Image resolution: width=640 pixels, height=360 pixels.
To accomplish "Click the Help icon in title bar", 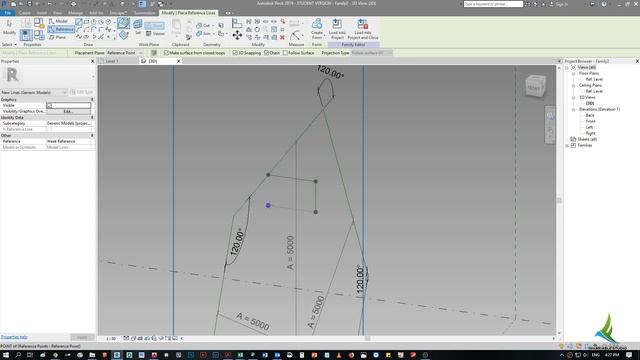I will [604, 4].
